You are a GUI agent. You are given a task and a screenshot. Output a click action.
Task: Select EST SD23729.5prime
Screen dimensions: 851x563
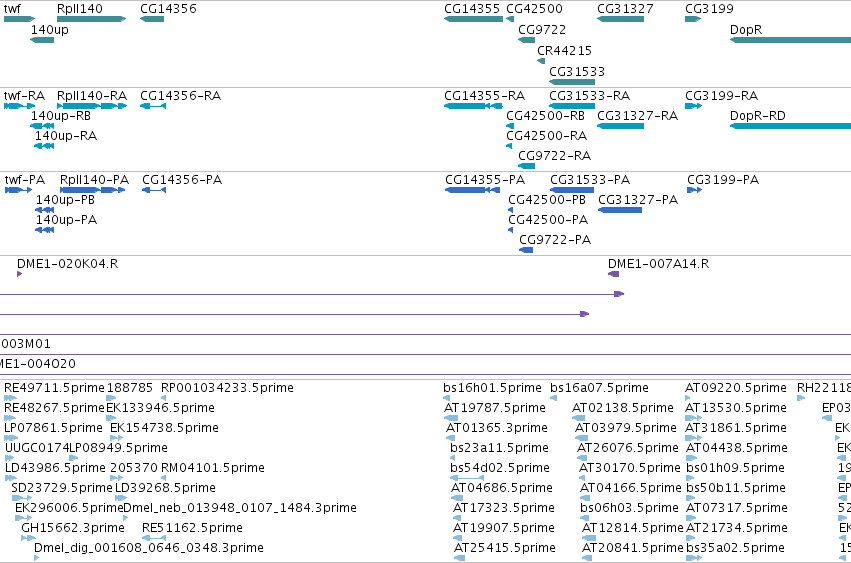pos(61,488)
